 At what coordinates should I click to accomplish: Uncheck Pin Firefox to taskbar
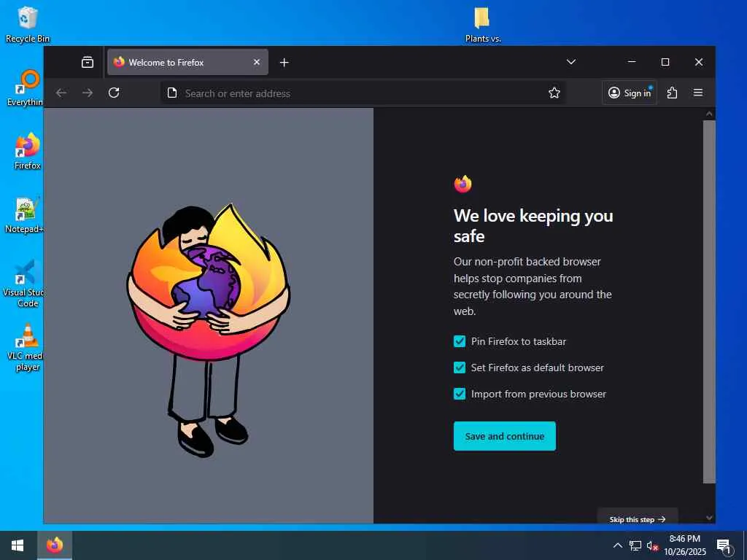tap(460, 341)
